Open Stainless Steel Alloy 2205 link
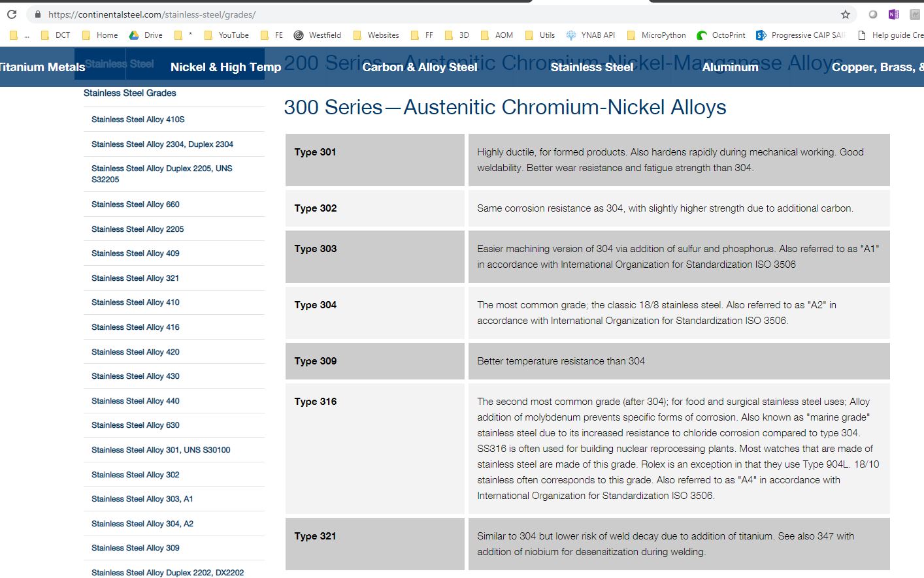This screenshot has height=578, width=924. pyautogui.click(x=137, y=229)
